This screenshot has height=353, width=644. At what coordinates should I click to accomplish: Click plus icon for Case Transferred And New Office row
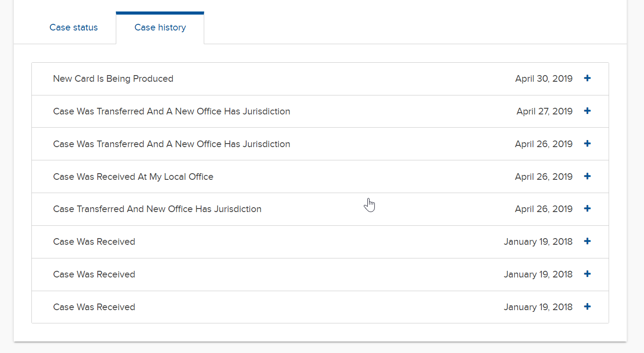click(x=587, y=209)
